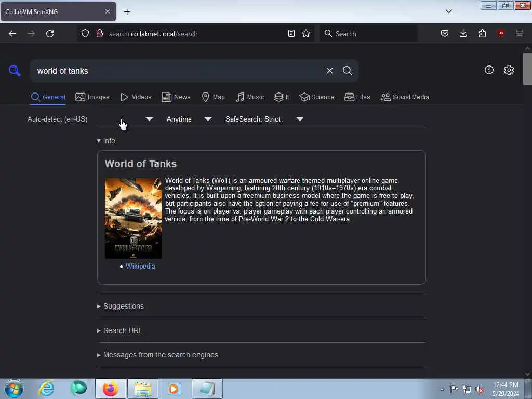Open the tracking protection shield icon
The width and height of the screenshot is (532, 399).
[x=85, y=34]
